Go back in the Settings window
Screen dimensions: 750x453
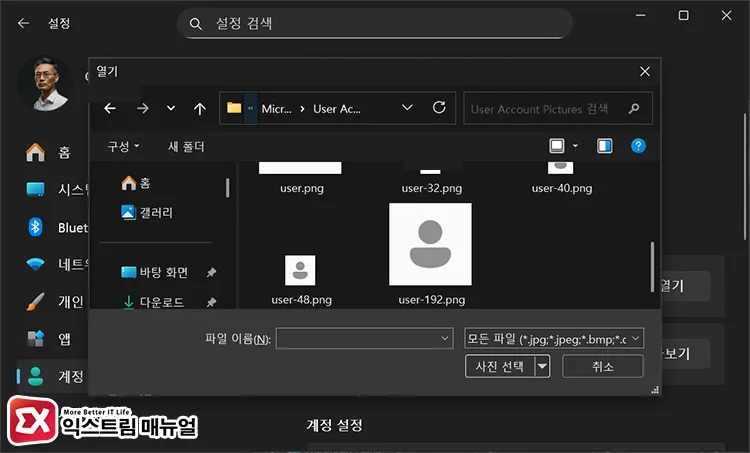click(x=23, y=23)
